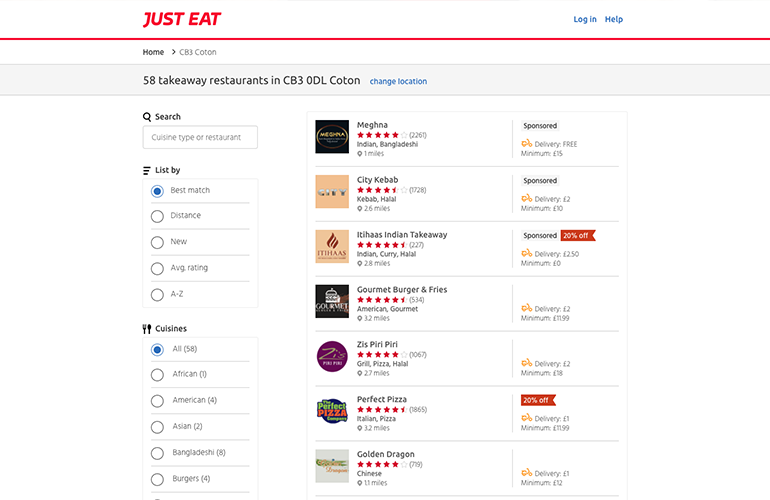Sort list by Avg. rating
This screenshot has height=500, width=770.
click(x=200, y=268)
